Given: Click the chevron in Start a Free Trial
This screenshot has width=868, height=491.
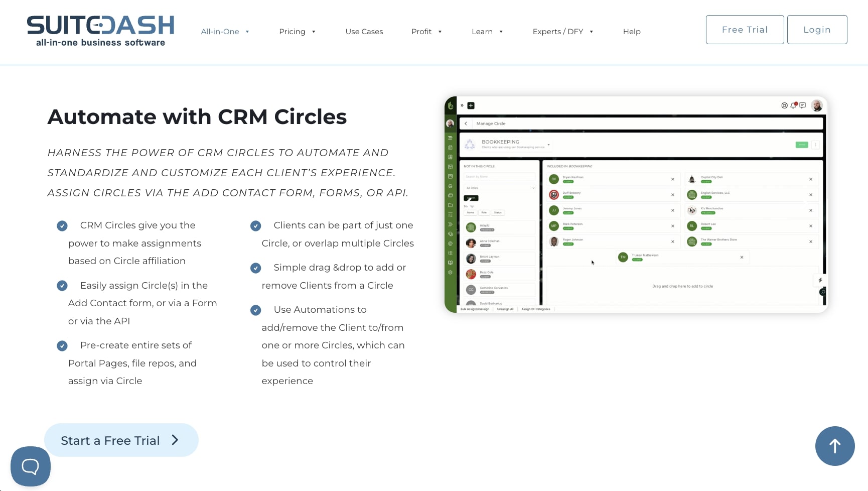Looking at the screenshot, I should point(175,440).
